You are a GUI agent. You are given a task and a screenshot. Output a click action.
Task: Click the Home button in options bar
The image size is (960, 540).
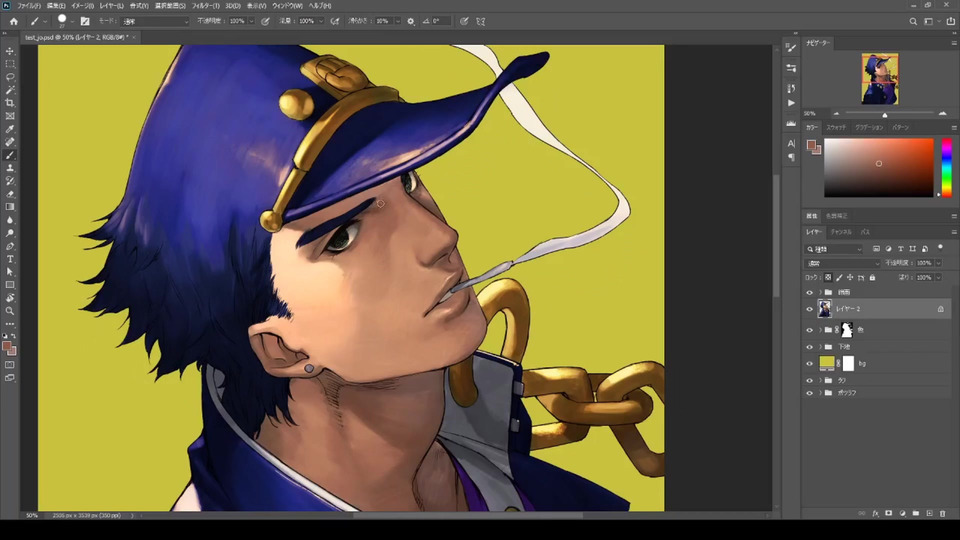(13, 21)
